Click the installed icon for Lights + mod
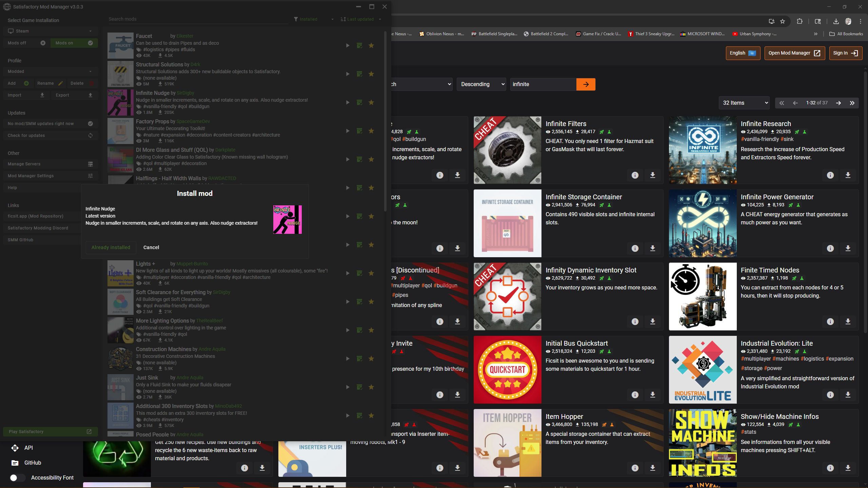The image size is (868, 488). click(x=359, y=273)
